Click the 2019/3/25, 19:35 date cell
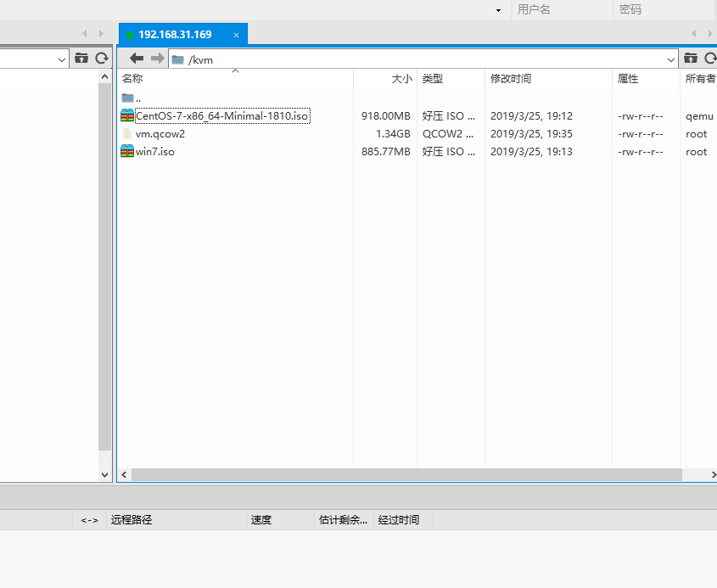This screenshot has width=717, height=588. [531, 133]
